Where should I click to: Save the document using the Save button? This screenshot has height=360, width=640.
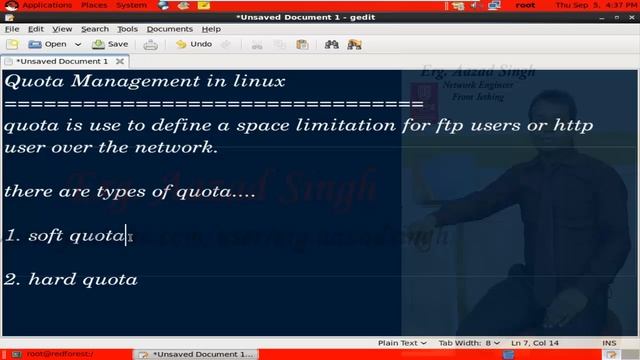point(110,44)
